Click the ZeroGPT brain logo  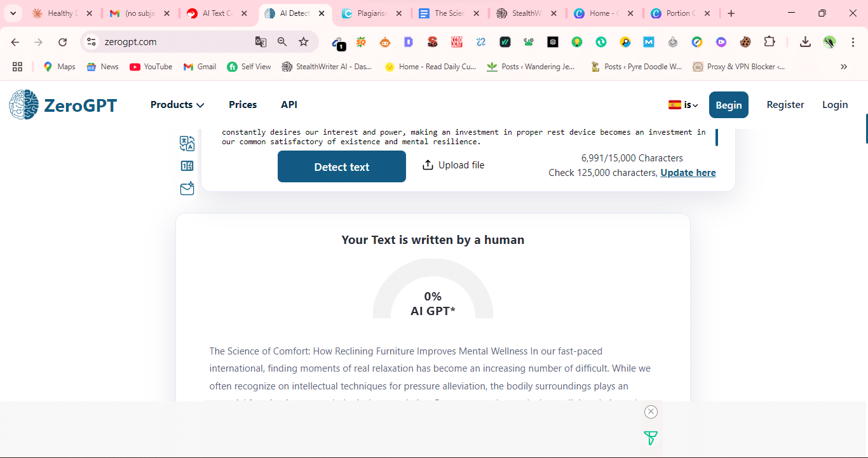pos(24,105)
